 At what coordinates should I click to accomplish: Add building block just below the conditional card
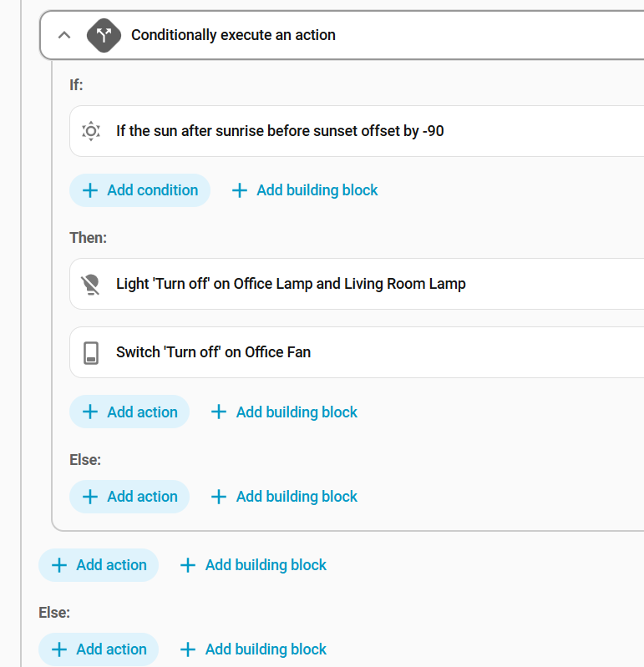tap(254, 565)
